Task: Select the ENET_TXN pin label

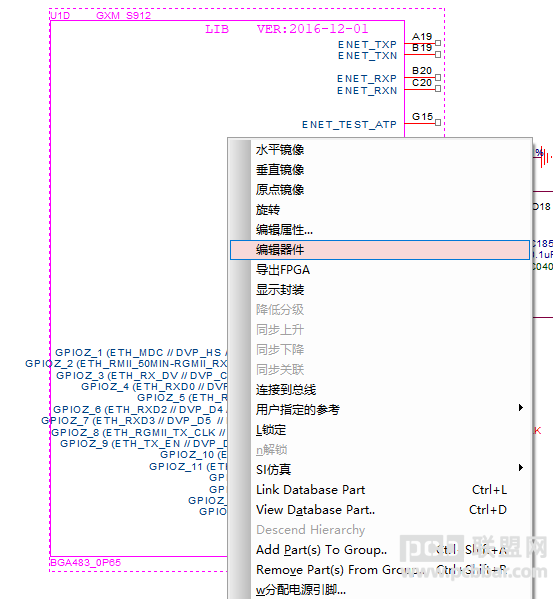Action: (367, 56)
